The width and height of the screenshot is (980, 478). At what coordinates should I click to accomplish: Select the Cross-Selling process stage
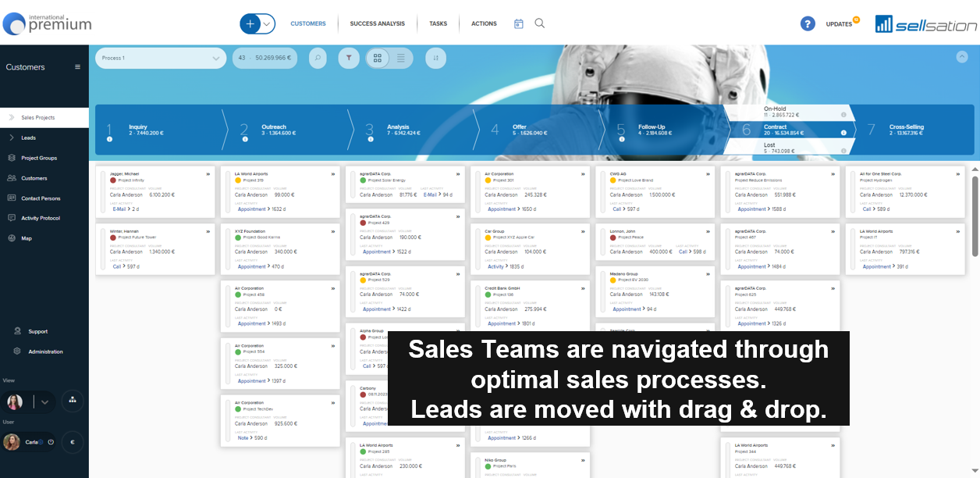(913, 130)
